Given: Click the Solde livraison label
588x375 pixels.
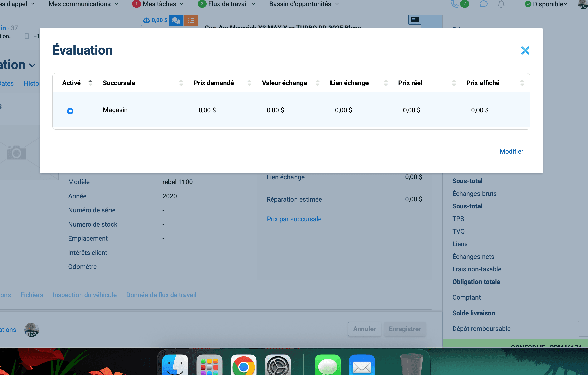Looking at the screenshot, I should [x=473, y=313].
